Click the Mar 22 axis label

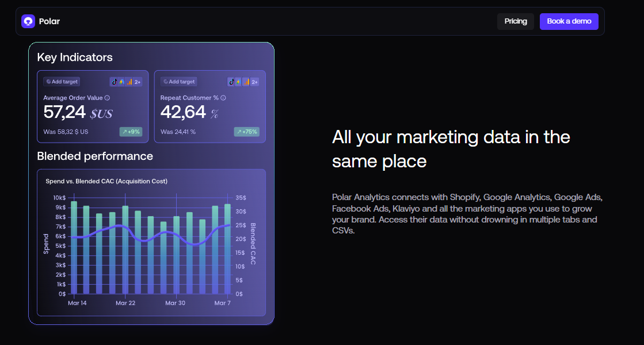coord(125,303)
